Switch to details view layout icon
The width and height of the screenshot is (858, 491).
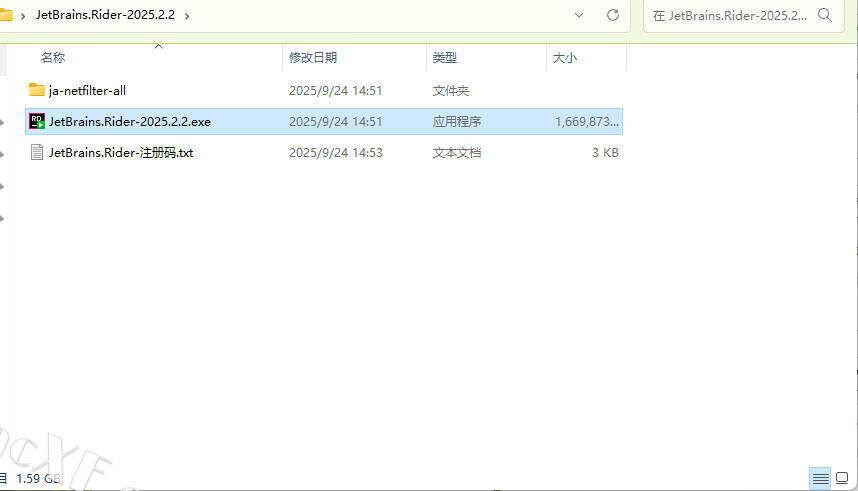point(820,479)
